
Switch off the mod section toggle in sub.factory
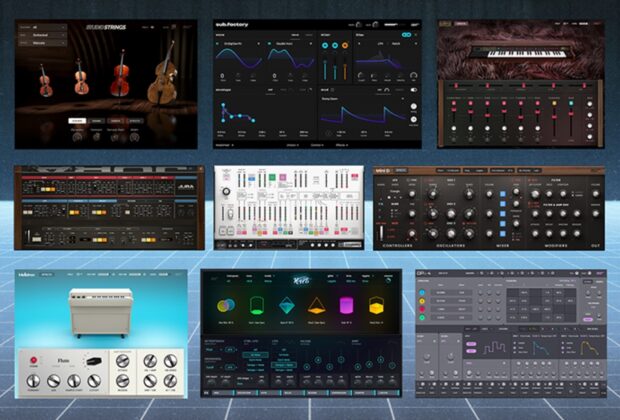point(414,90)
